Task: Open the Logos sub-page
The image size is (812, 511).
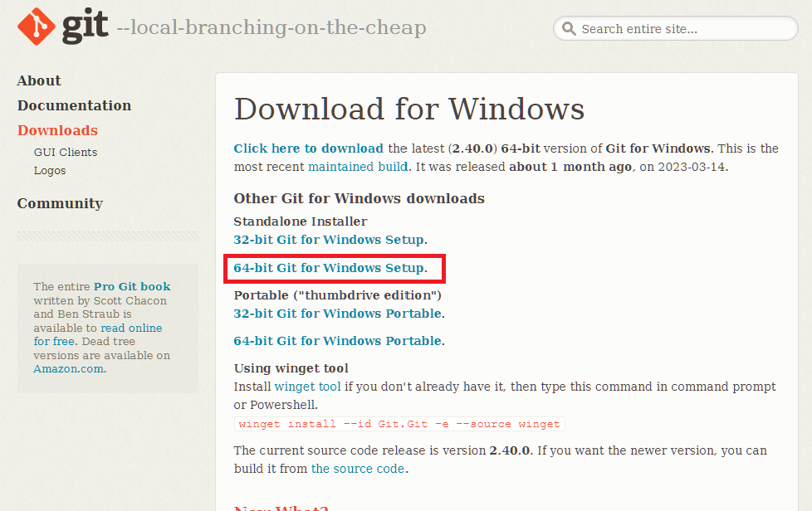Action: (50, 171)
